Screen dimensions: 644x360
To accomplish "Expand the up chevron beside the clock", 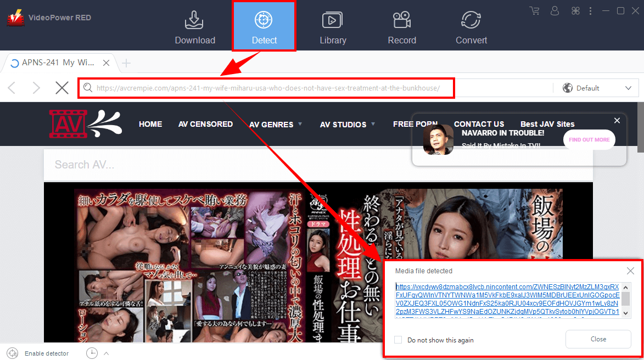I will click(x=106, y=353).
